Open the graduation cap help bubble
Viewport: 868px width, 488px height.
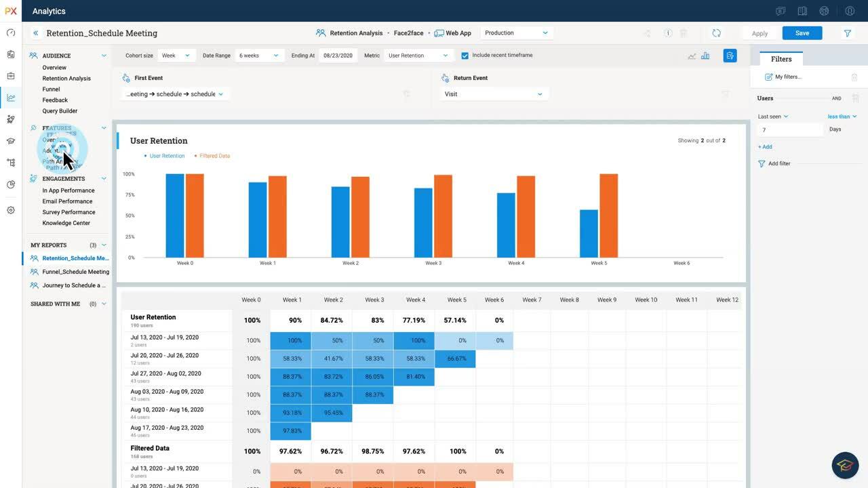[x=845, y=465]
